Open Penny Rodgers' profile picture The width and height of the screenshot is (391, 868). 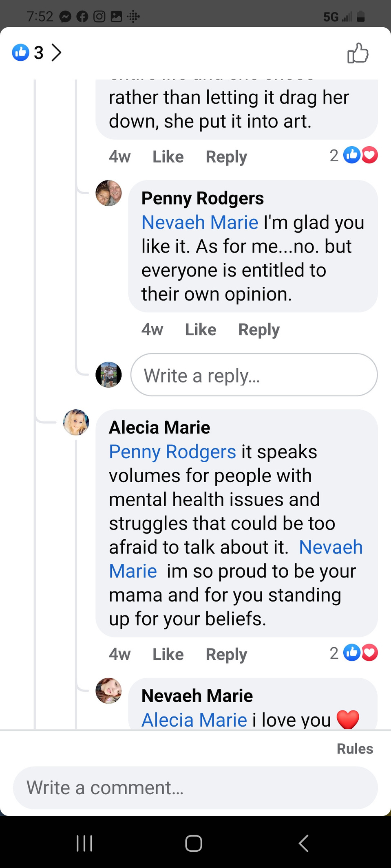coord(108,193)
